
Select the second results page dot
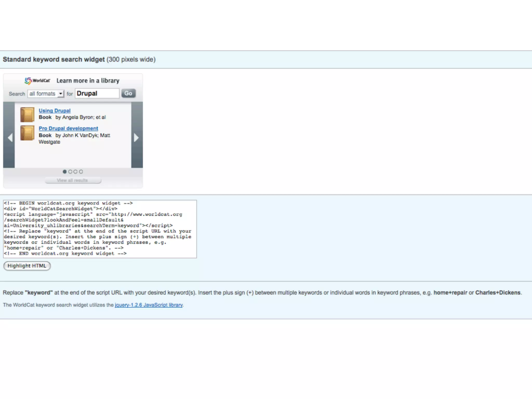point(70,172)
